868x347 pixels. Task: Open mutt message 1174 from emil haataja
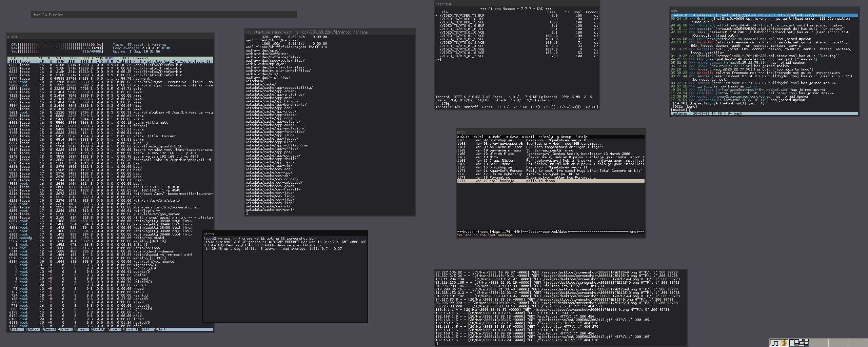tap(551, 181)
